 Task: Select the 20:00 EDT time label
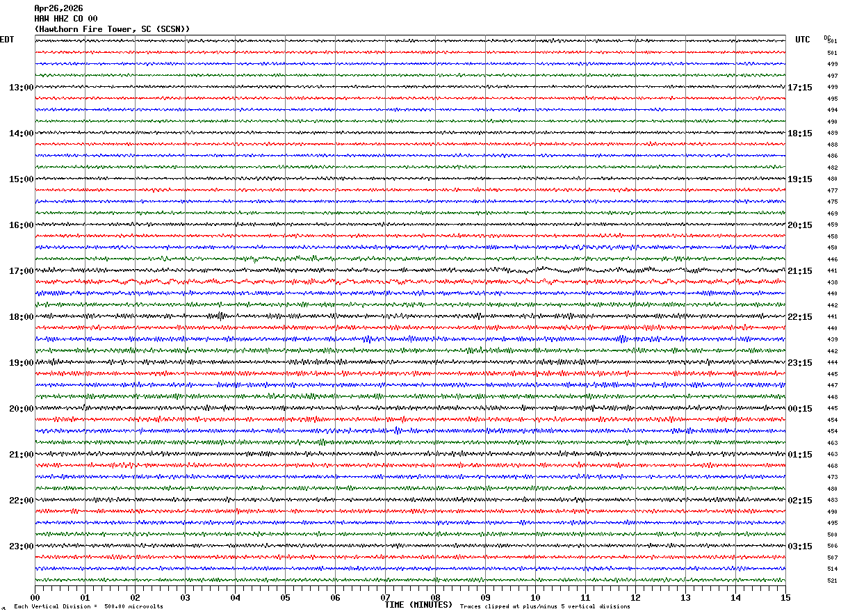(22, 409)
